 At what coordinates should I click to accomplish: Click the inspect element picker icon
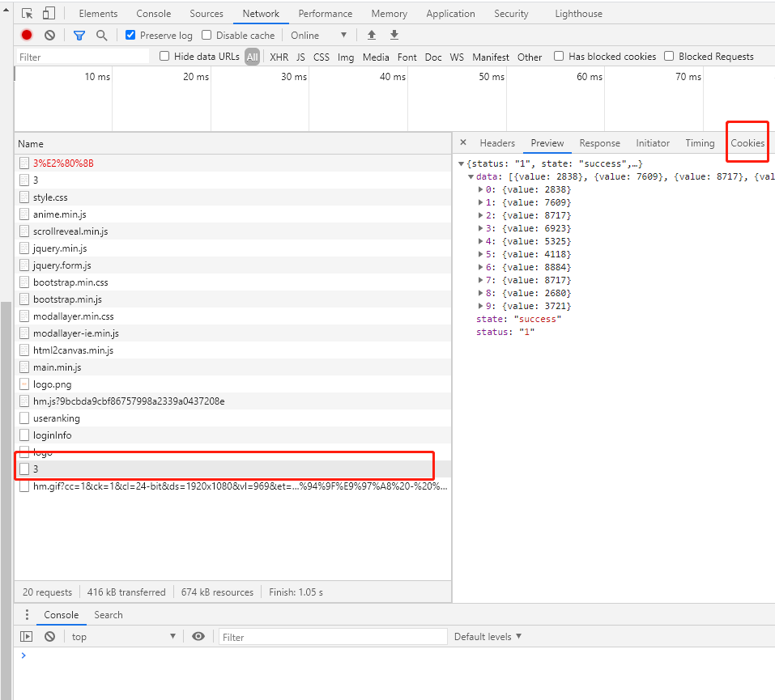28,14
